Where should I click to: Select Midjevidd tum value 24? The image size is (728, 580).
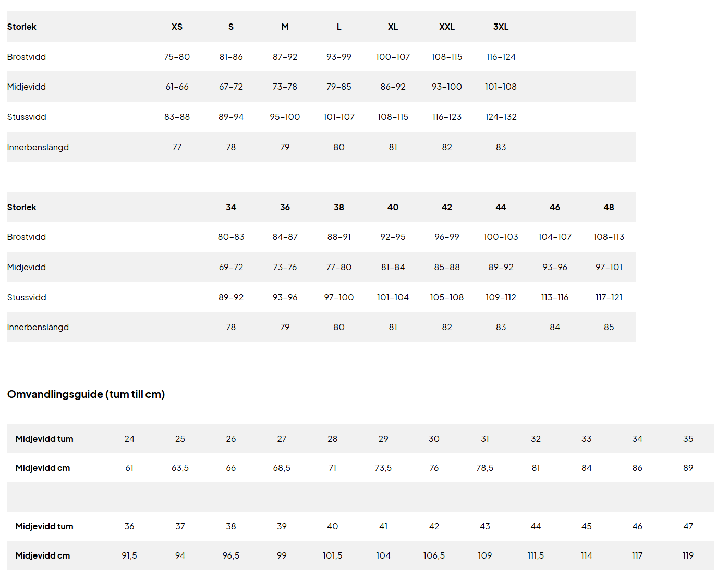(x=129, y=439)
